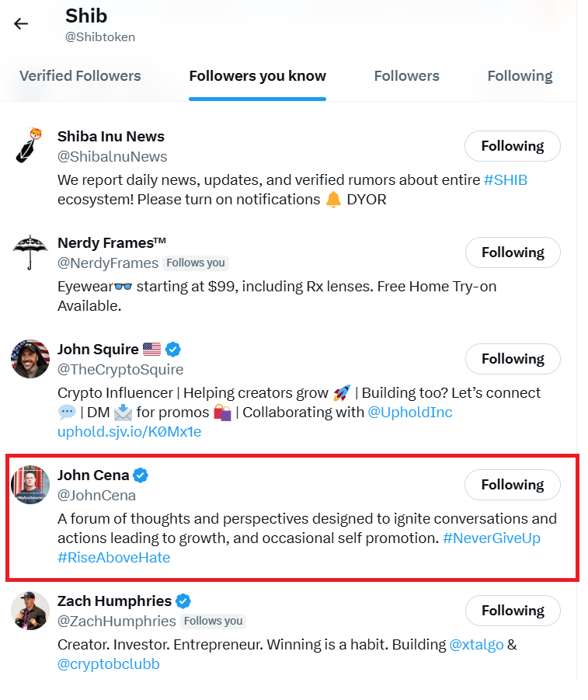Toggle the Following button for John Cena
This screenshot has width=588, height=700.
pyautogui.click(x=512, y=485)
